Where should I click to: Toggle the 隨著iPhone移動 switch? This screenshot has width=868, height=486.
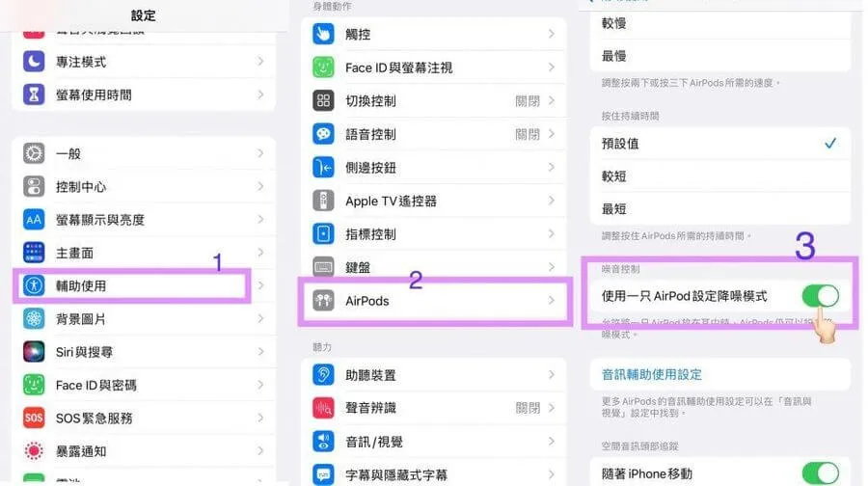point(821,473)
